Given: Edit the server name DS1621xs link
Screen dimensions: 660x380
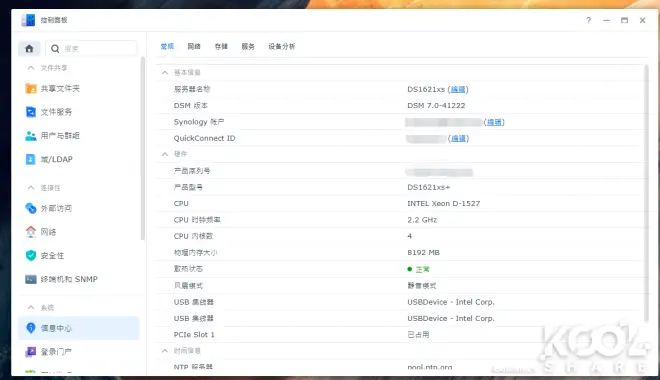Looking at the screenshot, I should pyautogui.click(x=458, y=89).
